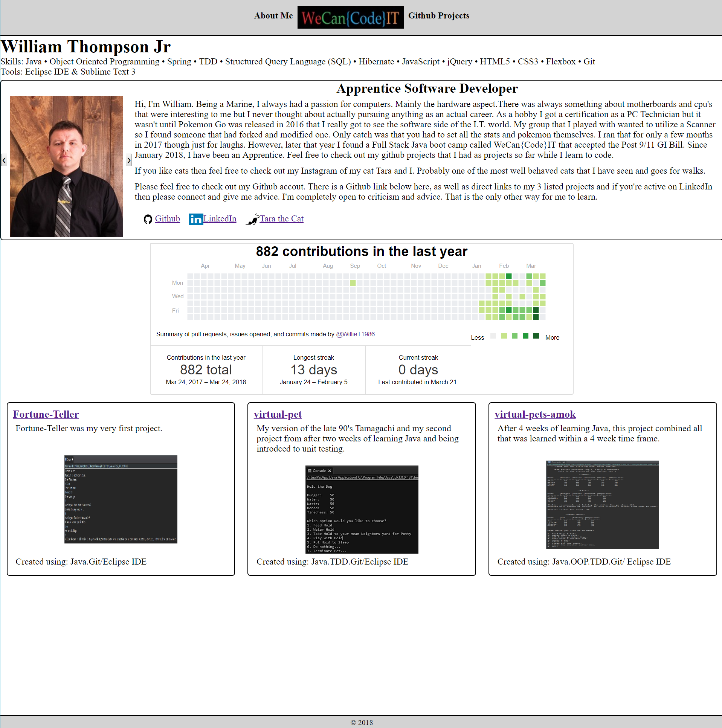Click 'Created using: Java.Git/Eclipse IDE' text
The image size is (722, 728).
click(x=81, y=562)
